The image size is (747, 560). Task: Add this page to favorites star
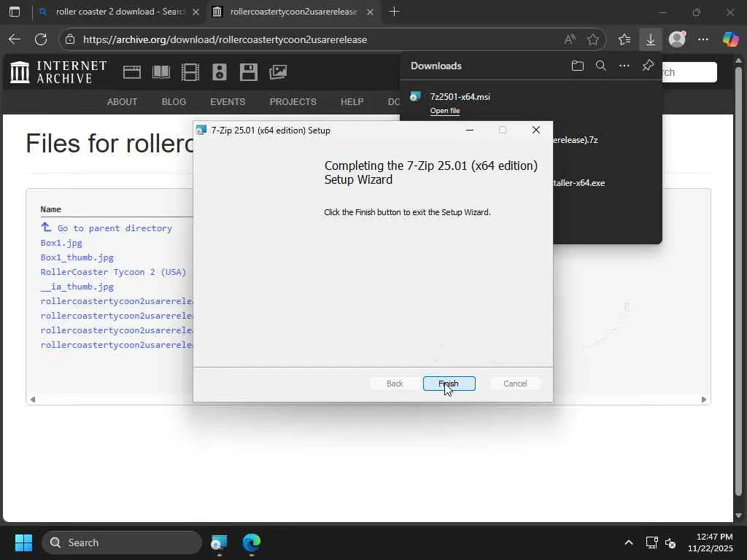tap(592, 39)
